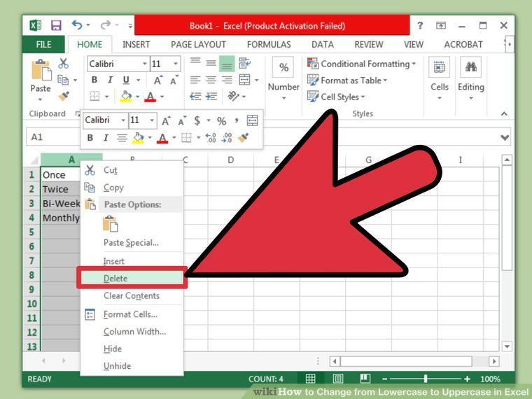
Task: Toggle align left in the ribbon
Action: (x=195, y=80)
